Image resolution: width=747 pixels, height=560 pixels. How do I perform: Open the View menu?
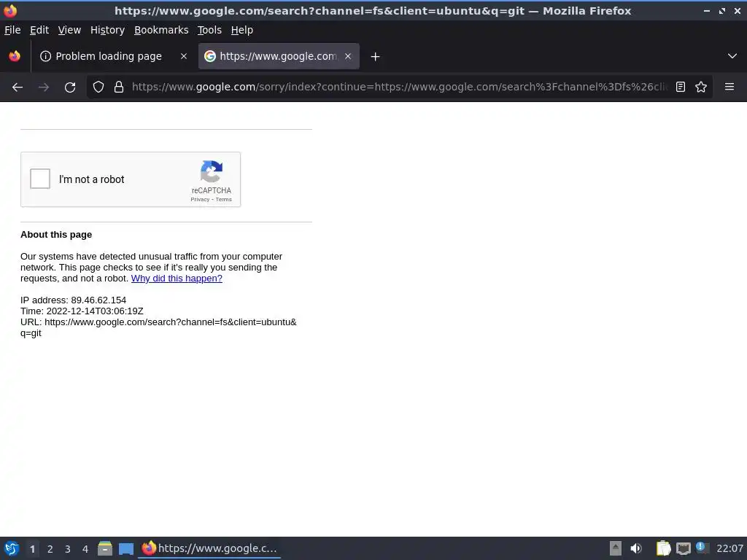pos(69,30)
